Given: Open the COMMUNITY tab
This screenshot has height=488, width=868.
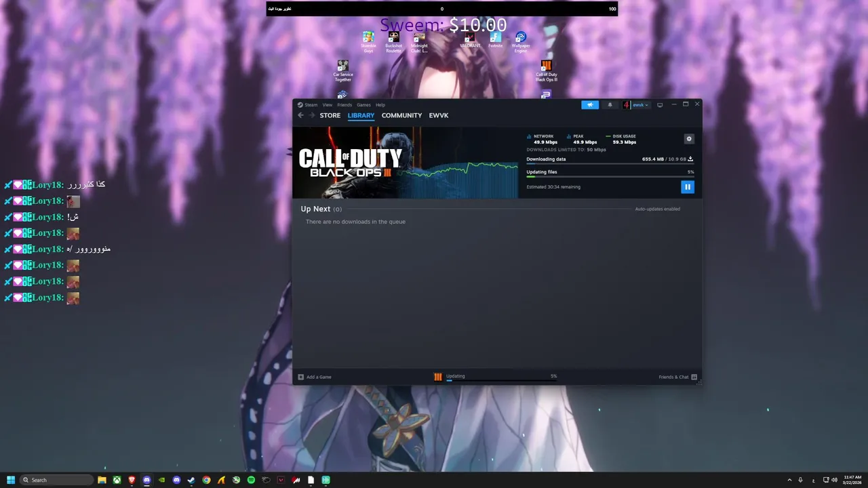Looking at the screenshot, I should 401,115.
